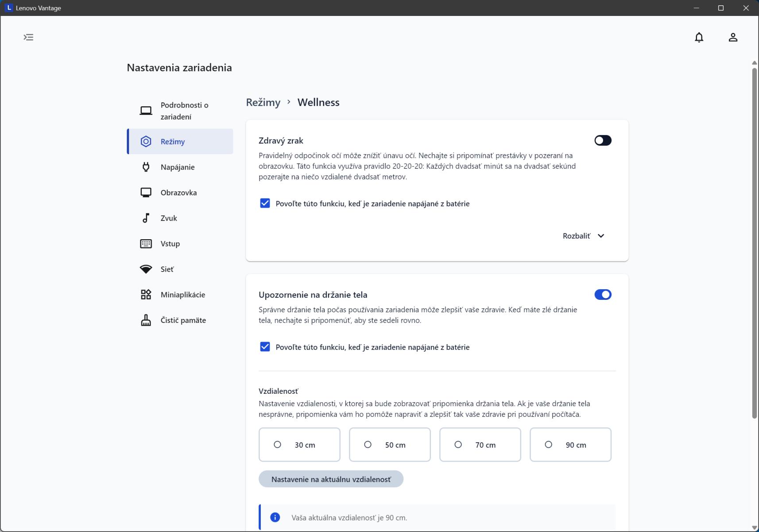Open the Miniaplikácie section

pyautogui.click(x=182, y=295)
